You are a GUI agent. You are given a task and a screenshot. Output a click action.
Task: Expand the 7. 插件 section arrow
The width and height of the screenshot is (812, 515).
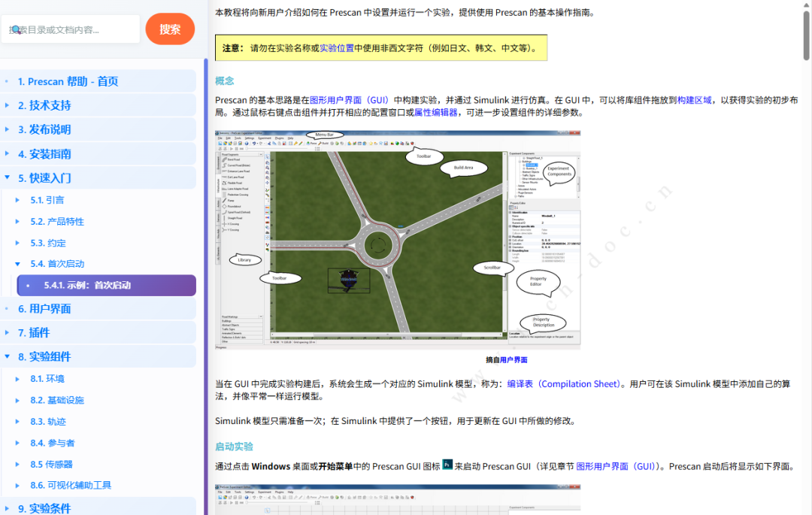point(8,332)
